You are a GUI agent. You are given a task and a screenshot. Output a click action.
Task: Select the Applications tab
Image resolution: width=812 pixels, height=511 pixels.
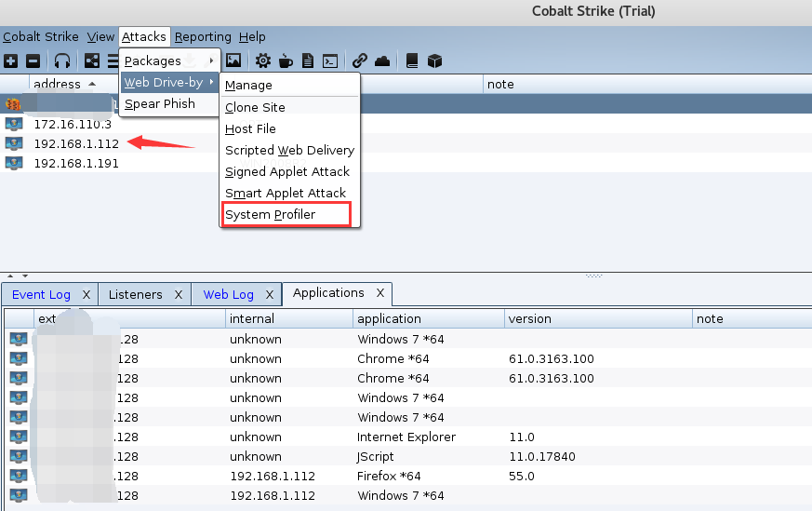point(328,293)
